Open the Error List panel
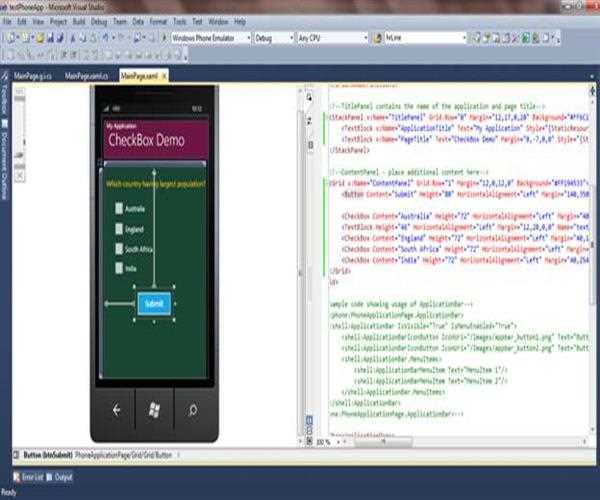The image size is (600, 500). tap(29, 479)
